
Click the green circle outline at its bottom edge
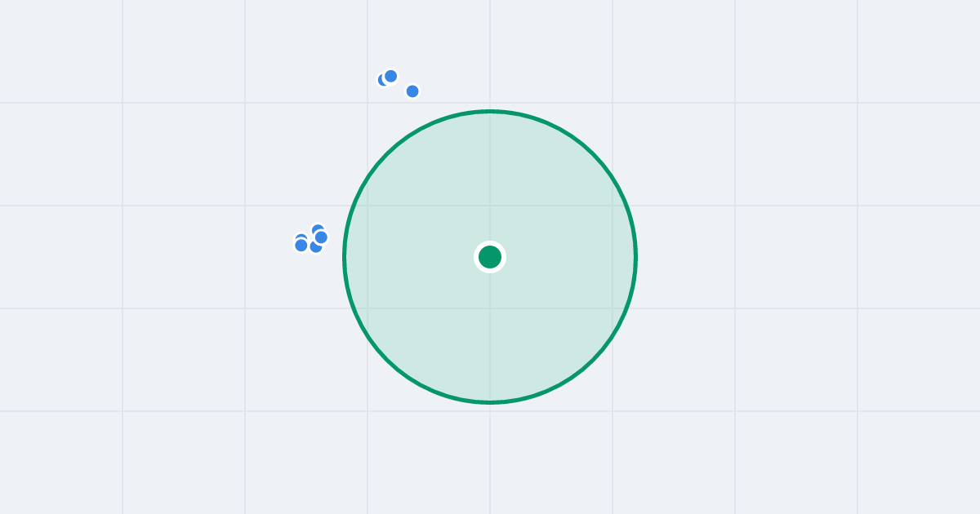point(490,402)
